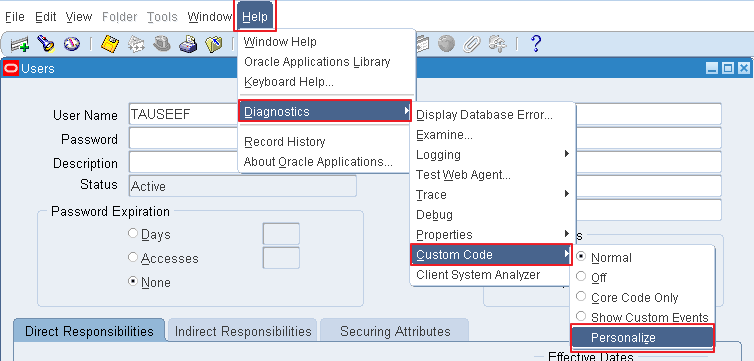The width and height of the screenshot is (754, 361).
Task: Expand the Trace submenu arrow
Action: (567, 194)
